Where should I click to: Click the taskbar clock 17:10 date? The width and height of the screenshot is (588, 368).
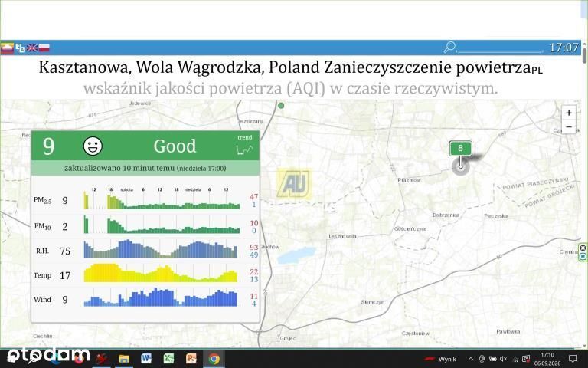point(547,359)
